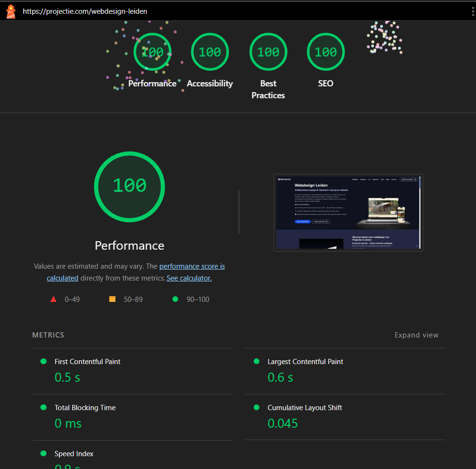The height and width of the screenshot is (469, 476).
Task: Open the three-dot tools menu
Action: (473, 11)
